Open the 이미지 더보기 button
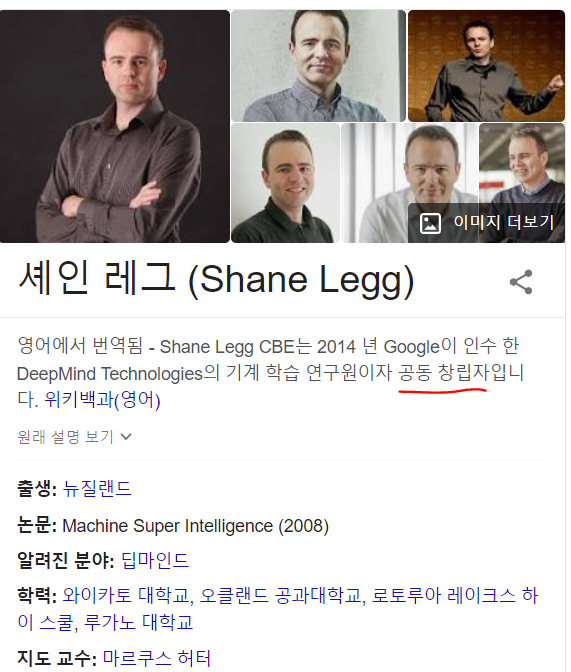This screenshot has width=571, height=672. tap(486, 223)
